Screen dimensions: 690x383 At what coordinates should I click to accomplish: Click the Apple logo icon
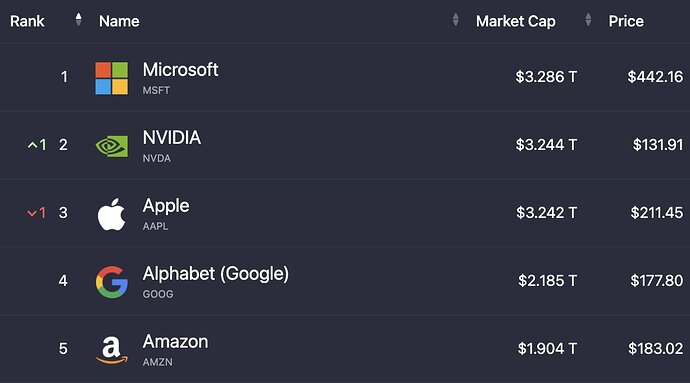(x=112, y=214)
